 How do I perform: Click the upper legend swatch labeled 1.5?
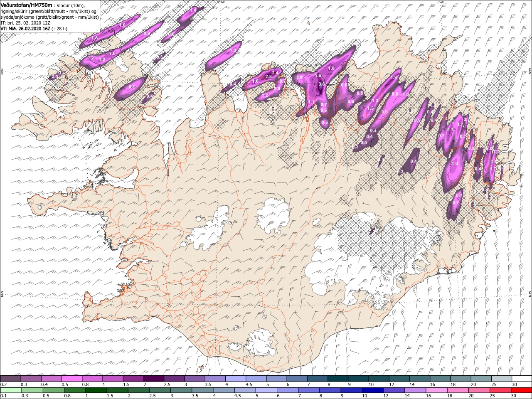(133, 378)
